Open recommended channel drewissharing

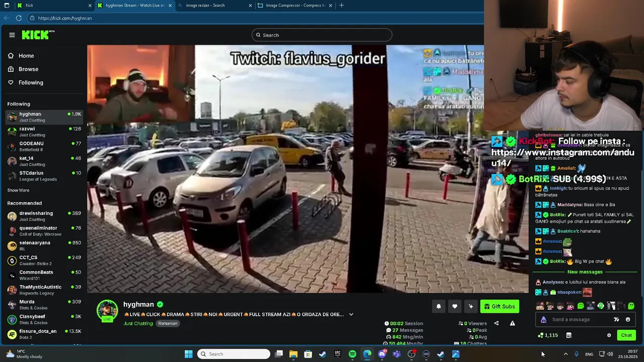[x=44, y=216]
